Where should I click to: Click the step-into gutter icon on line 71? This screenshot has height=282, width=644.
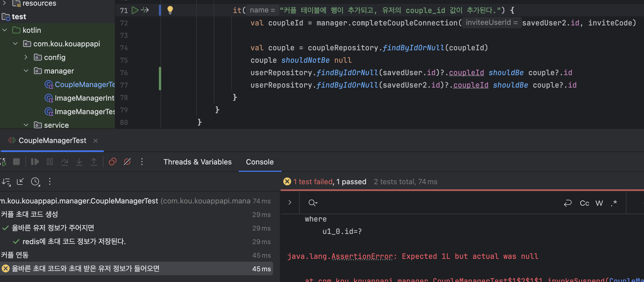click(145, 10)
